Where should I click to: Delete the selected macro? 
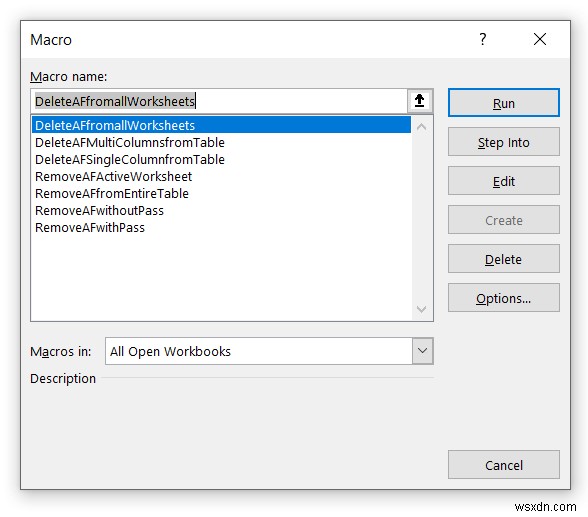click(x=503, y=259)
